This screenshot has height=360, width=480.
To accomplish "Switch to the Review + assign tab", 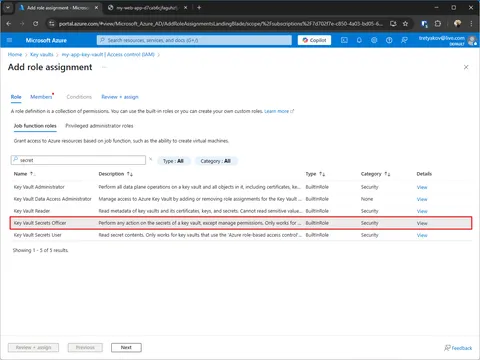I will 120,97.
